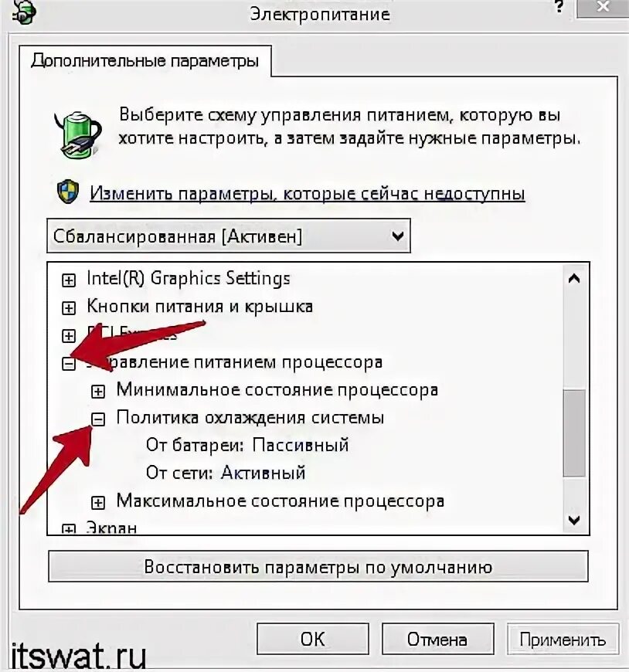This screenshot has height=672, width=629.
Task: Open Изменить параметры, которые сейчас недоступны link
Action: (x=308, y=194)
